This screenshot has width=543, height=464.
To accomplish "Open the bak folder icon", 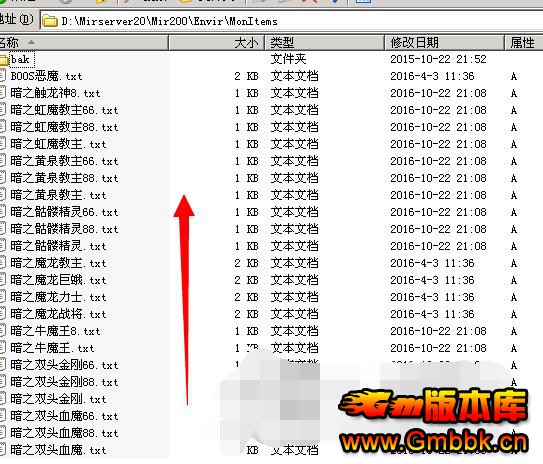I will pos(3,60).
